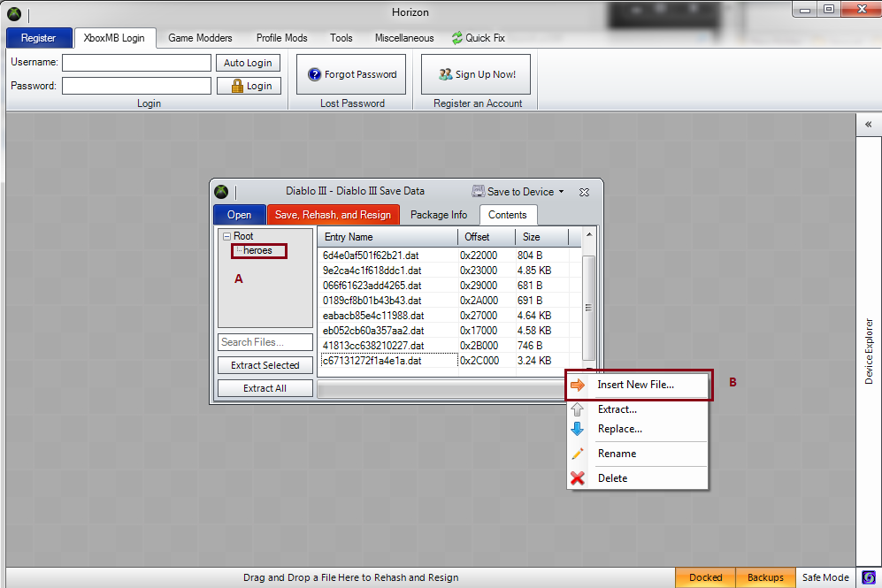Click the red X Delete icon
Screen dimensions: 882x588
coord(578,478)
